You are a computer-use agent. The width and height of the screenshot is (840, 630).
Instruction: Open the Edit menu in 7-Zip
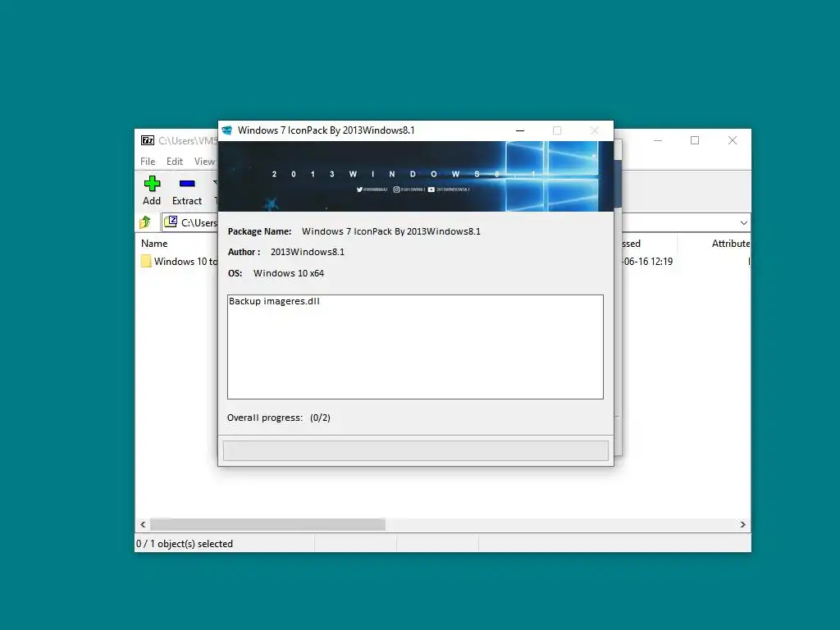pyautogui.click(x=175, y=162)
